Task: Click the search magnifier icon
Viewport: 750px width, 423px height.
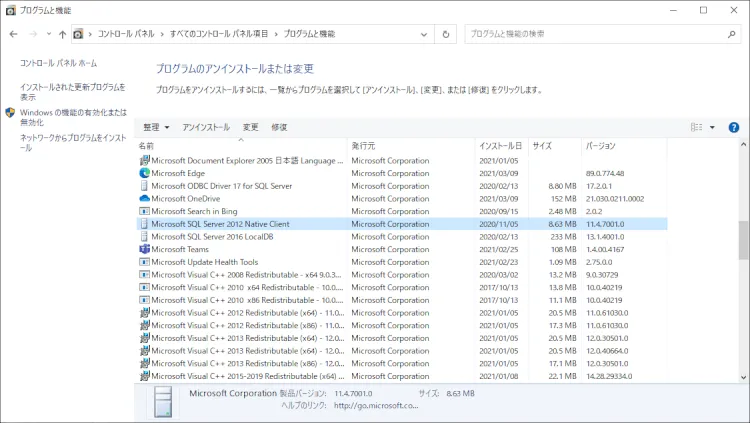Action: [x=731, y=34]
